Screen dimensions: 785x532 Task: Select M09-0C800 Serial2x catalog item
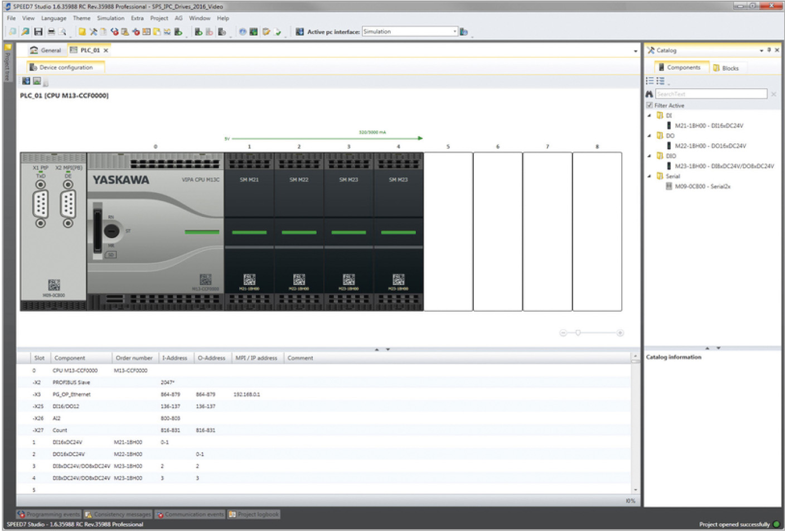tap(698, 186)
